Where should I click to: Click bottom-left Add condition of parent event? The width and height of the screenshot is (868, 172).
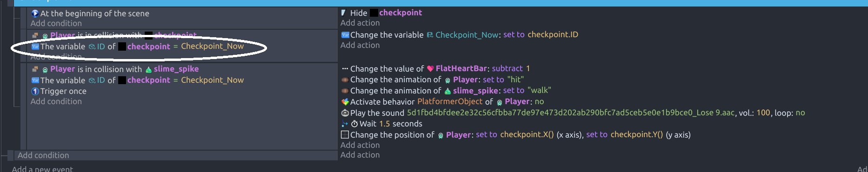click(x=43, y=155)
